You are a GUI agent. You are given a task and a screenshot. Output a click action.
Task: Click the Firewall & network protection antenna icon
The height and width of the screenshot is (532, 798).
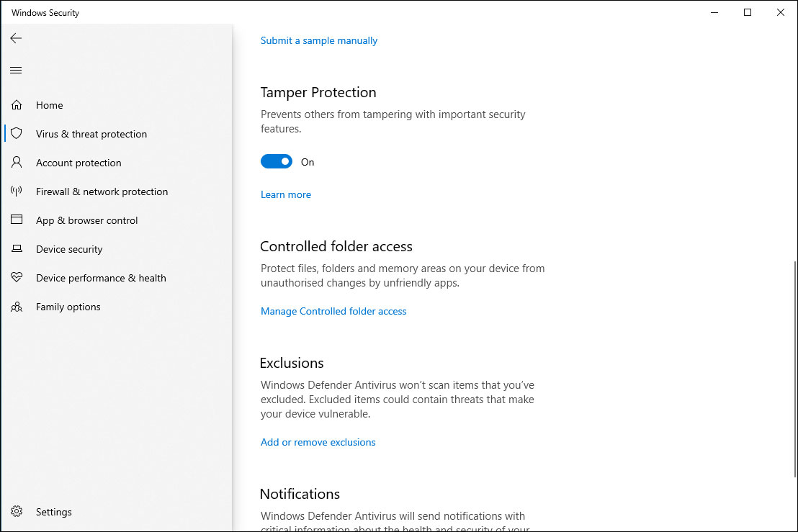(16, 191)
